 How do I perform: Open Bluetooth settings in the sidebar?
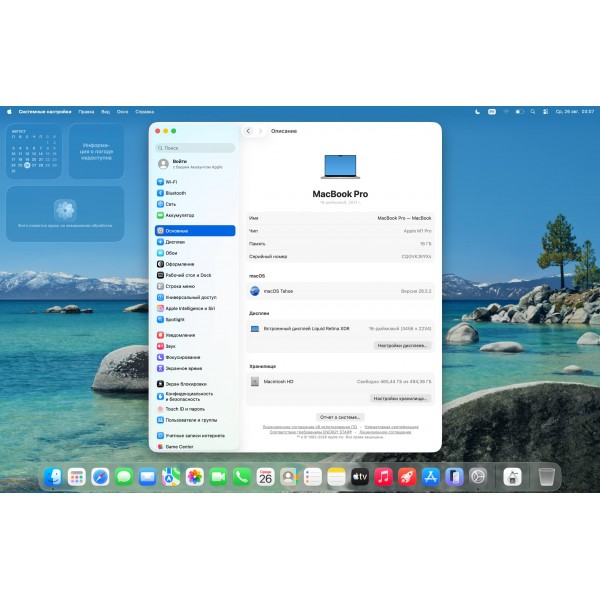[x=195, y=193]
